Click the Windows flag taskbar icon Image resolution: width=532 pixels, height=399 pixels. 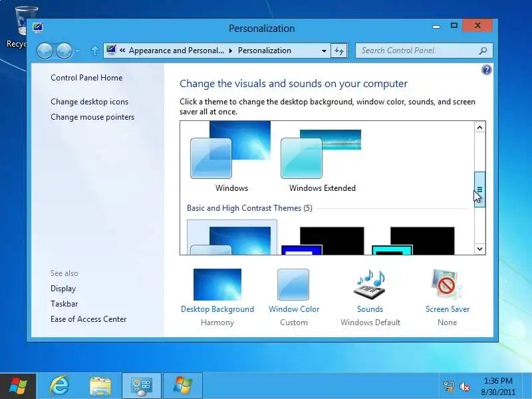tap(183, 386)
